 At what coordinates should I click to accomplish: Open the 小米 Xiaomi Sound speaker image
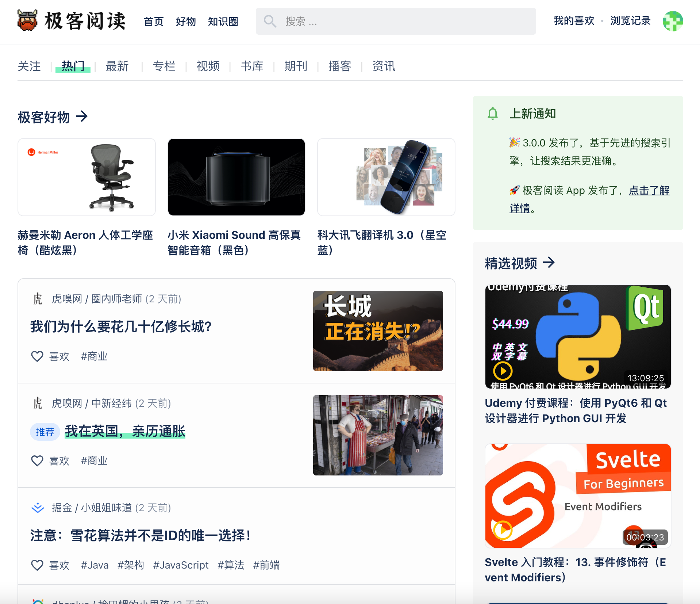click(x=236, y=177)
